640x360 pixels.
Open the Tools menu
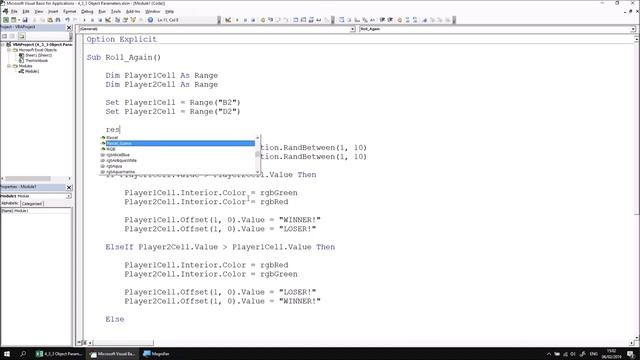[116, 11]
